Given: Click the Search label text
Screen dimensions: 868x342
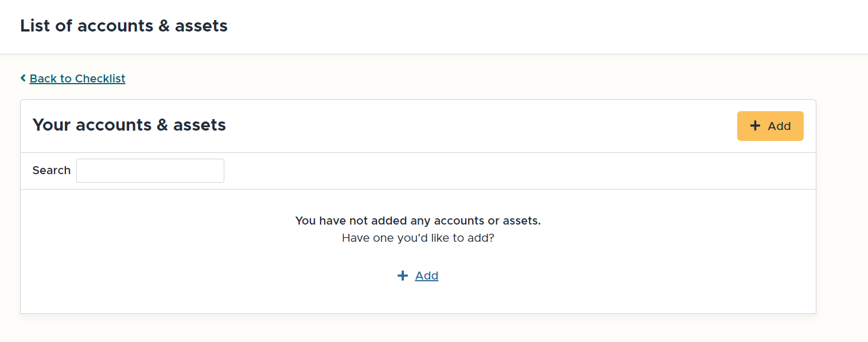Looking at the screenshot, I should tap(52, 170).
